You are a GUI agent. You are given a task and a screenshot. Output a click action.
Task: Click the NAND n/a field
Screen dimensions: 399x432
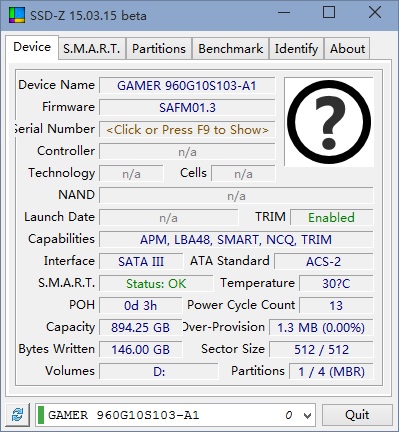(x=236, y=196)
